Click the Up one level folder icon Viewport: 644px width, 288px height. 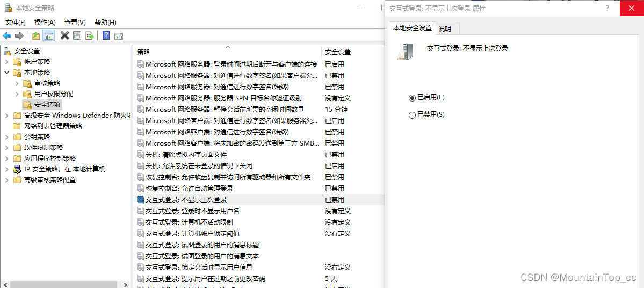point(36,36)
